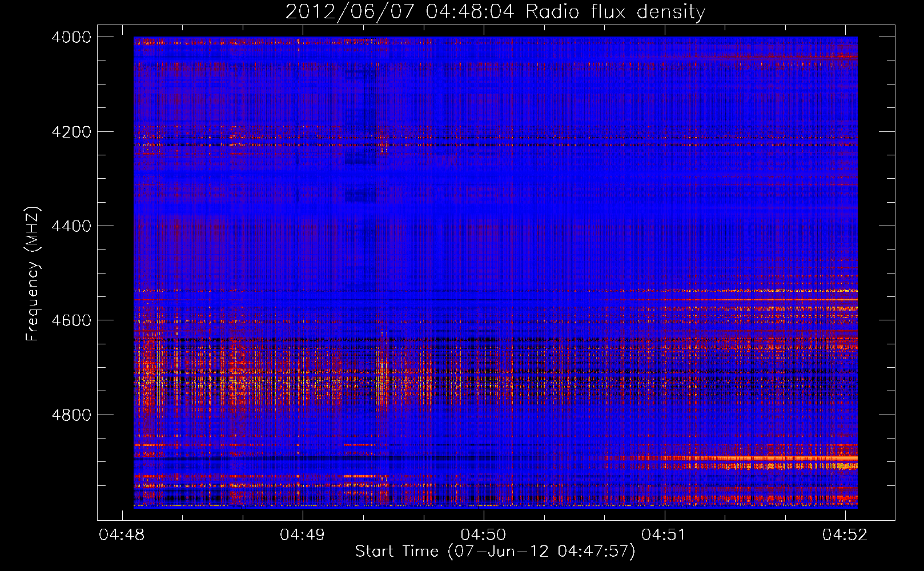The height and width of the screenshot is (571, 924).
Task: Select the 4000 frequency tick label
Action: pyautogui.click(x=71, y=37)
